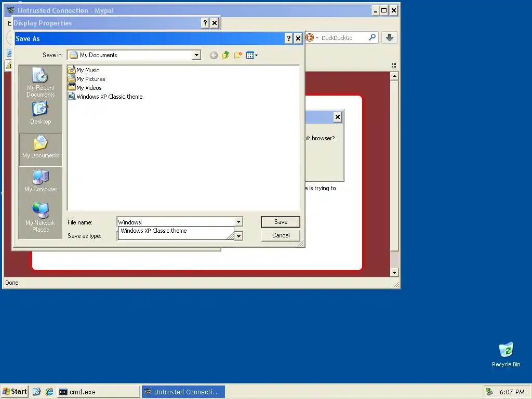Open the Recycle Bin on desktop

[x=506, y=354]
